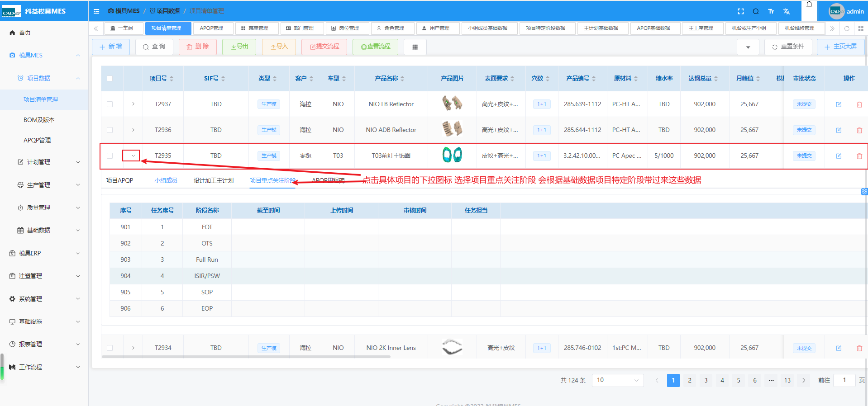Edit the T2935 row via pencil icon
Image resolution: width=868 pixels, height=406 pixels.
click(x=839, y=156)
